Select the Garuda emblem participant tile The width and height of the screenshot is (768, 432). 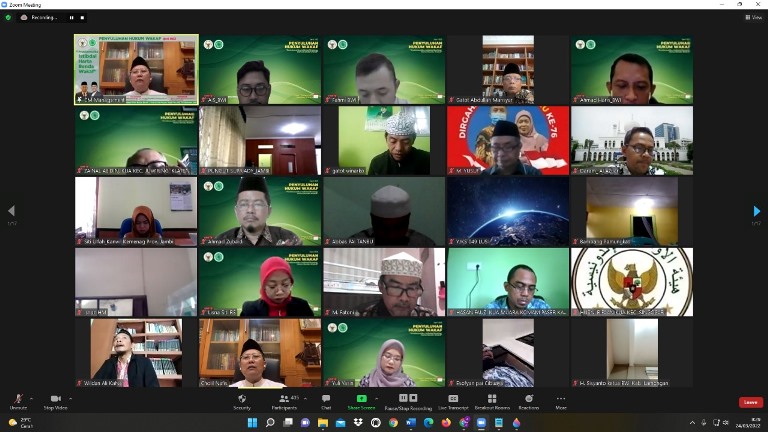coord(632,282)
